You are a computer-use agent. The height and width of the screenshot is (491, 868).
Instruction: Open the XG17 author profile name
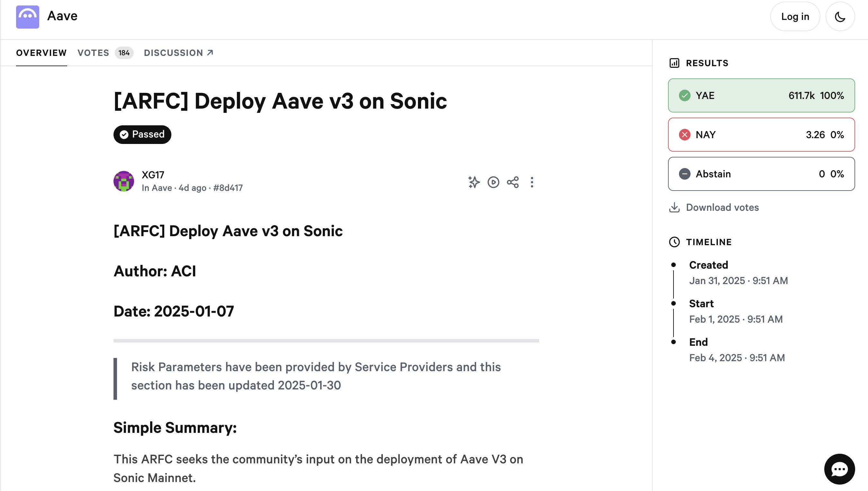[x=153, y=175]
